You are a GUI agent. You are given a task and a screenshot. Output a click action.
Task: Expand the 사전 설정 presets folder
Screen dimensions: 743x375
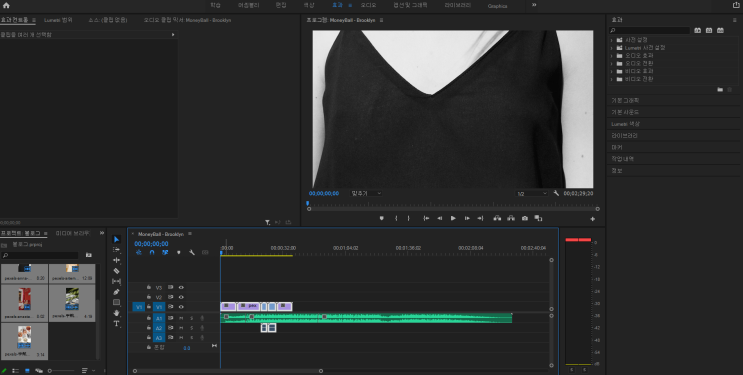pos(611,40)
